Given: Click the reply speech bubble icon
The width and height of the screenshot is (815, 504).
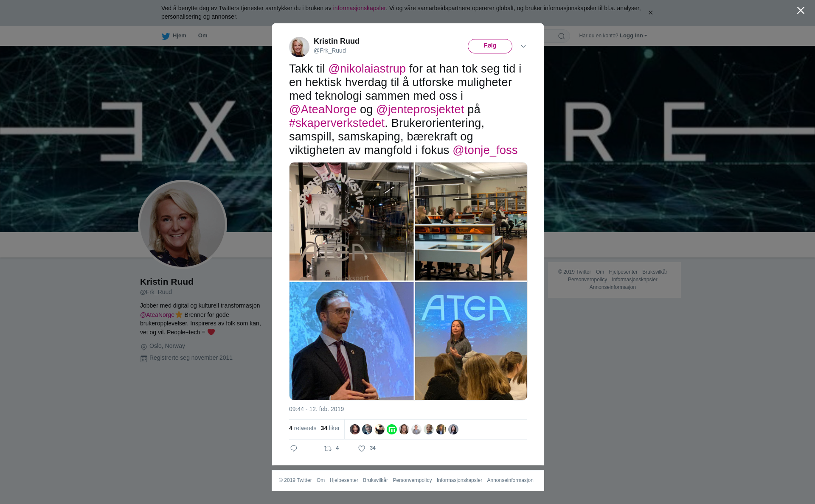Looking at the screenshot, I should [x=294, y=448].
